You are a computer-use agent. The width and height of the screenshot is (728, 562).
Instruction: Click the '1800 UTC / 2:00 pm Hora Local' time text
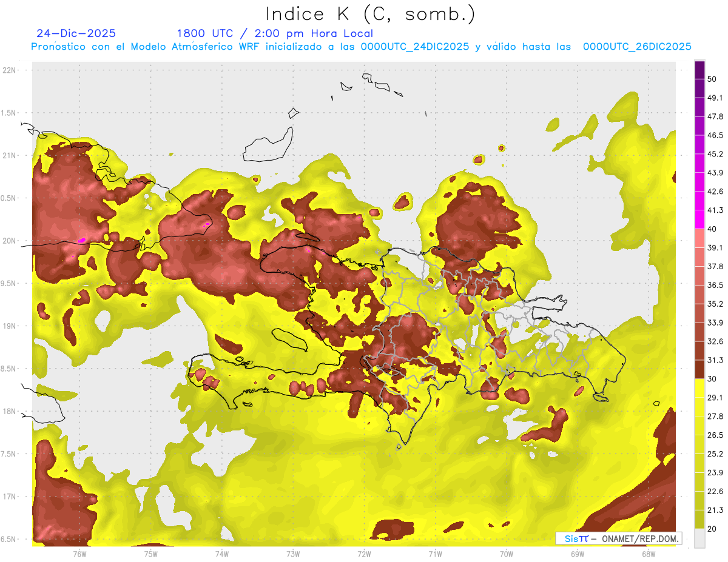[275, 33]
